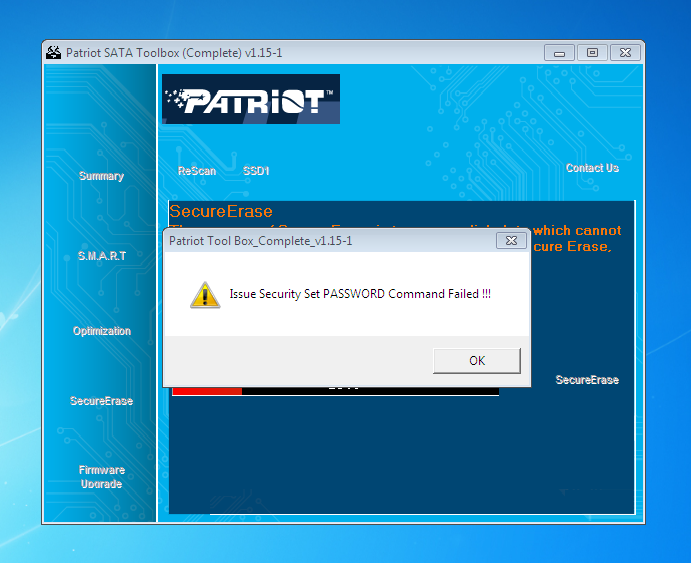The height and width of the screenshot is (563, 691).
Task: Click the red secure erase progress bar
Action: (x=335, y=391)
